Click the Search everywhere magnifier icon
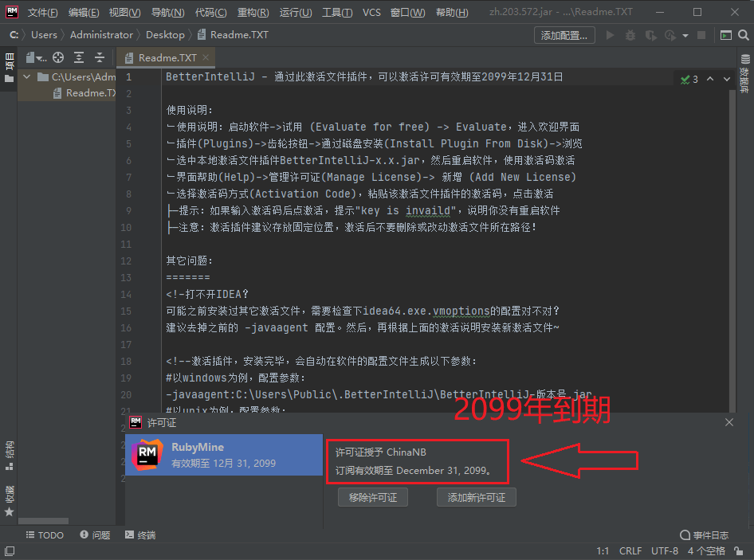 pyautogui.click(x=744, y=35)
